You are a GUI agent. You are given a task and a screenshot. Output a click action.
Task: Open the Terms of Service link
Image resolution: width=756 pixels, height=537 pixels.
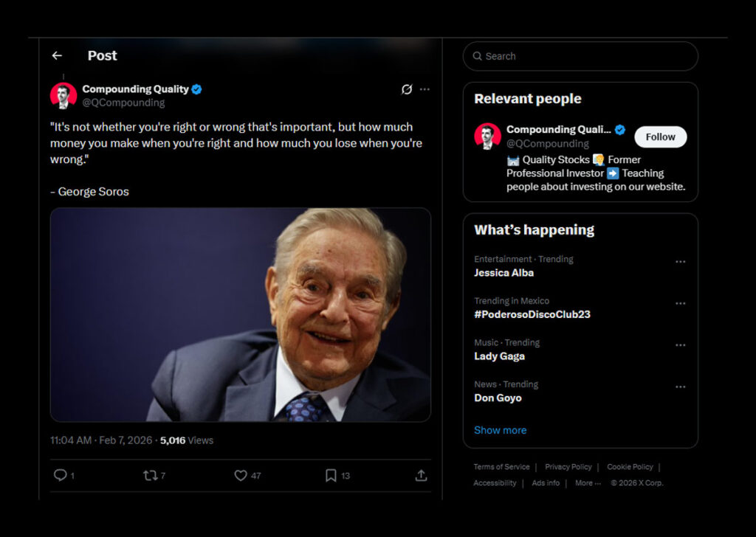(501, 467)
